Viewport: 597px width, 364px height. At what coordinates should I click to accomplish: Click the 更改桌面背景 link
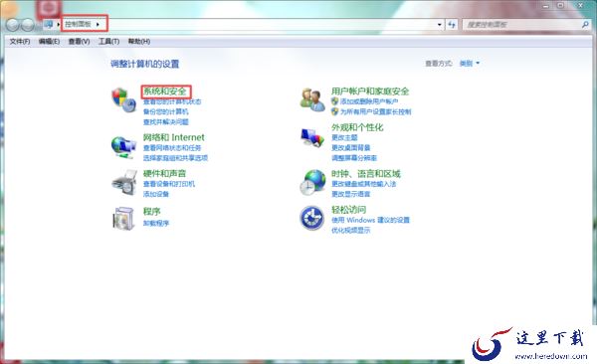pyautogui.click(x=350, y=147)
